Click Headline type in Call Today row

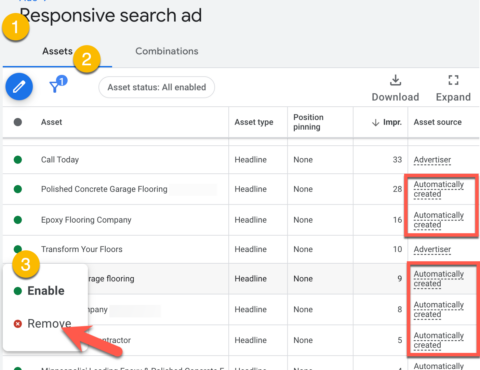tap(250, 160)
